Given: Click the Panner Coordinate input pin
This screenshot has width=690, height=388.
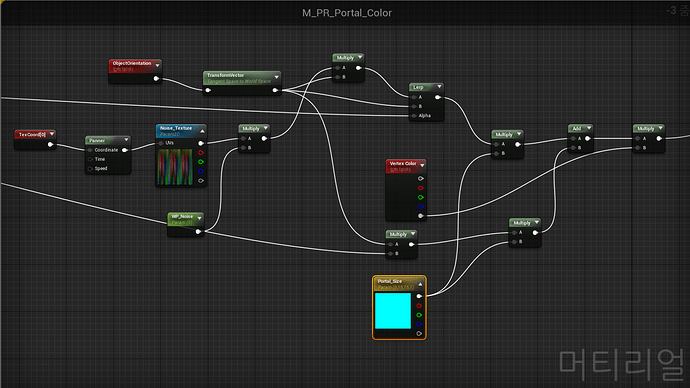Looking at the screenshot, I should pyautogui.click(x=90, y=150).
